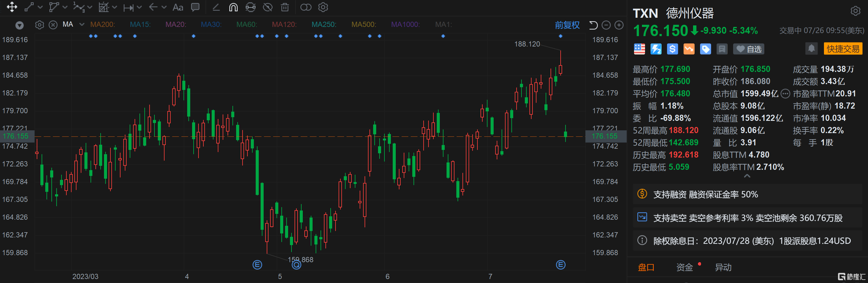The height and width of the screenshot is (283, 868).
Task: Click the 历史最高 192.618 value
Action: tap(683, 155)
